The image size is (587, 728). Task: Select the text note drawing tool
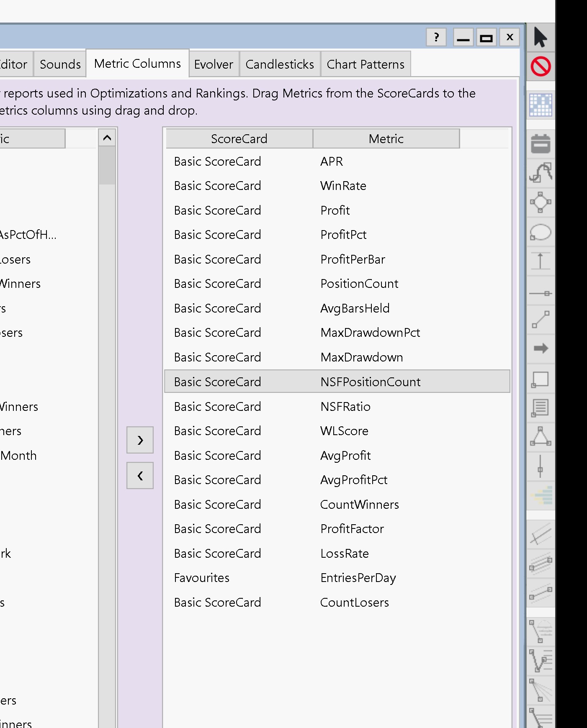540,408
